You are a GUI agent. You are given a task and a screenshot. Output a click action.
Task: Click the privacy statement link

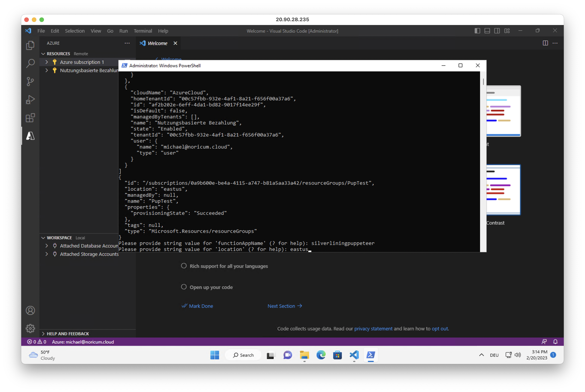[x=373, y=329]
